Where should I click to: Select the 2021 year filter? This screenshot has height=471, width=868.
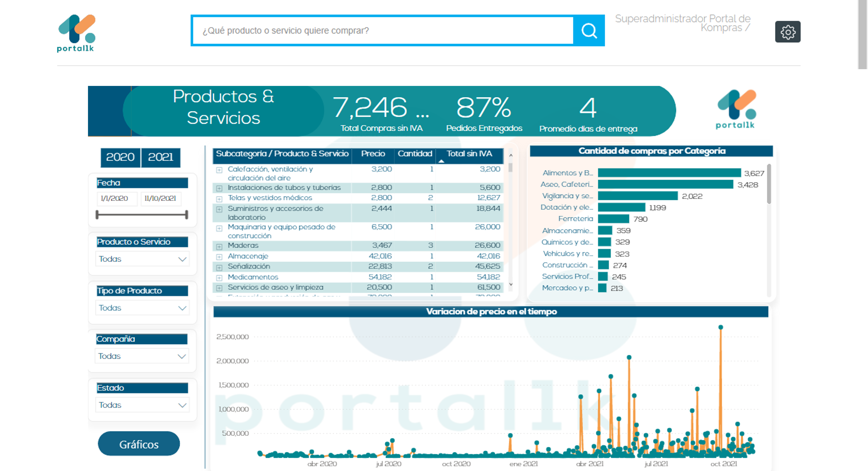[161, 157]
